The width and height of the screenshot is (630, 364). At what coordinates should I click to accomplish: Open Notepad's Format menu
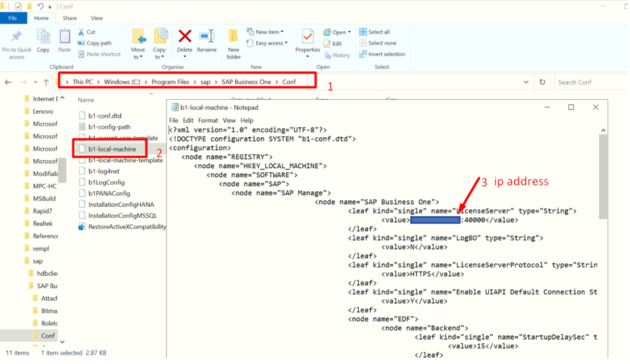click(x=208, y=120)
